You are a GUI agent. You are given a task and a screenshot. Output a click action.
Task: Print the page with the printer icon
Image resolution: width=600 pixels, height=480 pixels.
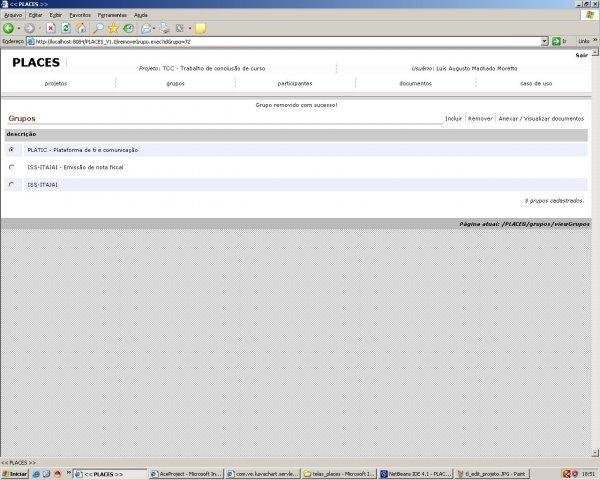pyautogui.click(x=165, y=28)
